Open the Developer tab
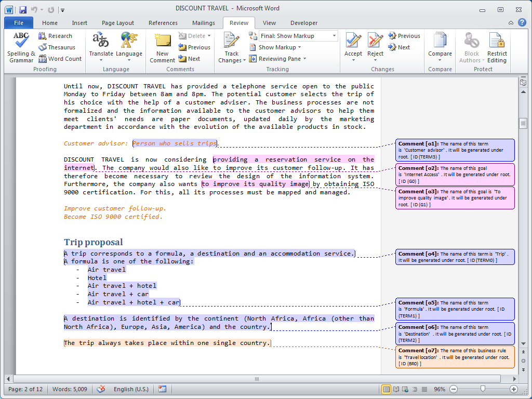The image size is (532, 399). (304, 23)
